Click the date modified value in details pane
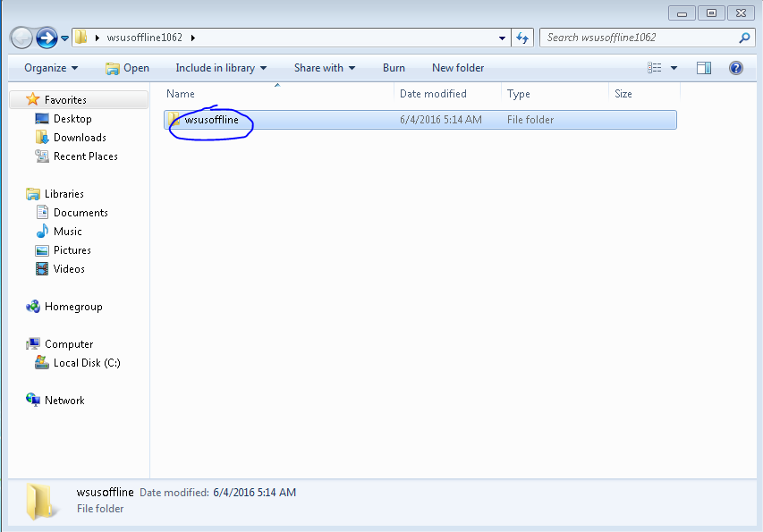 pos(255,493)
